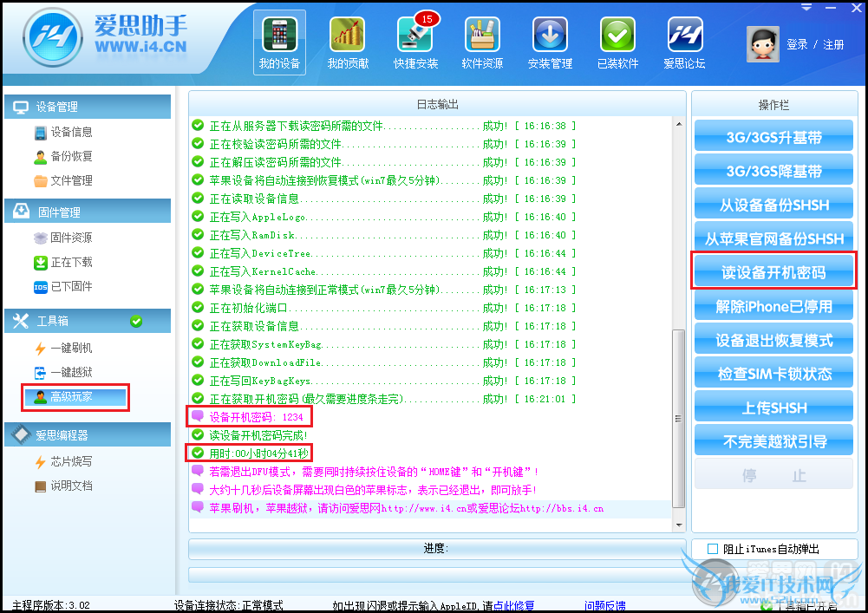Click 上传SHSH button

coord(773,407)
